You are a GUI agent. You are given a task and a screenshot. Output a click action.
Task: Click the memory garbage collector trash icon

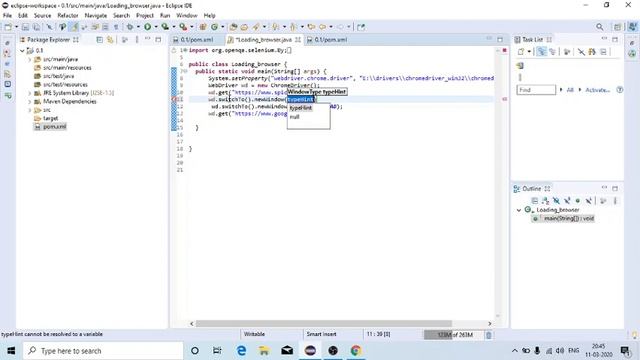click(x=489, y=335)
